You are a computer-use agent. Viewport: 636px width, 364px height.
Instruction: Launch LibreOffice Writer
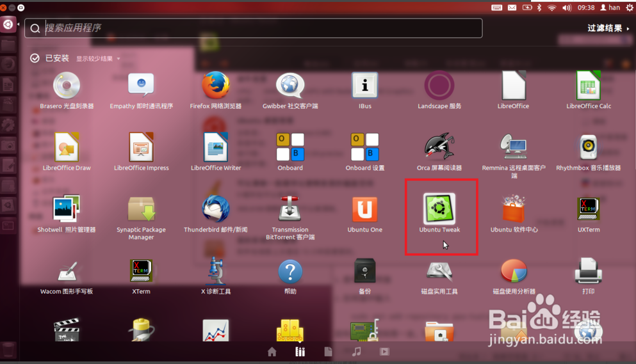[x=215, y=152]
